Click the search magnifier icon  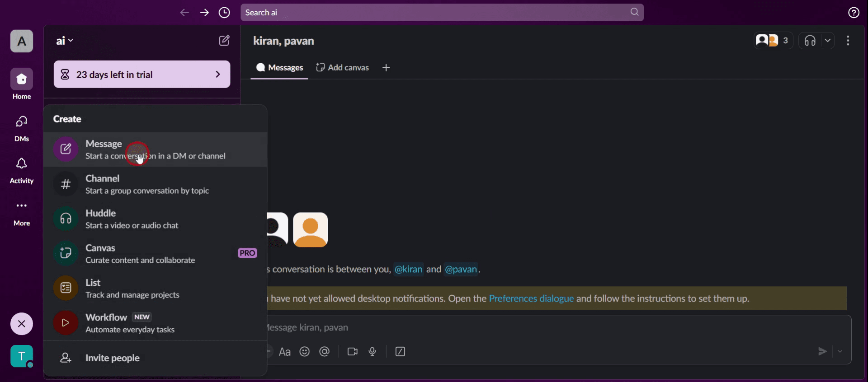point(634,12)
